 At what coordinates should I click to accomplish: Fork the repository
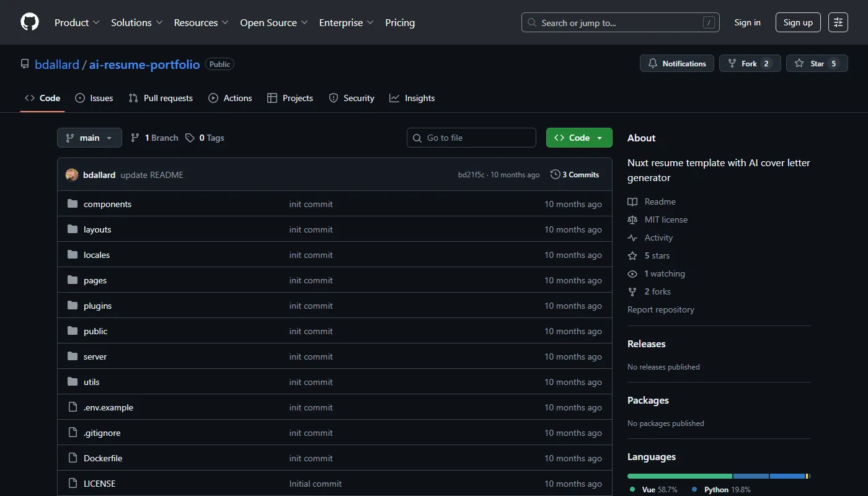pyautogui.click(x=750, y=63)
